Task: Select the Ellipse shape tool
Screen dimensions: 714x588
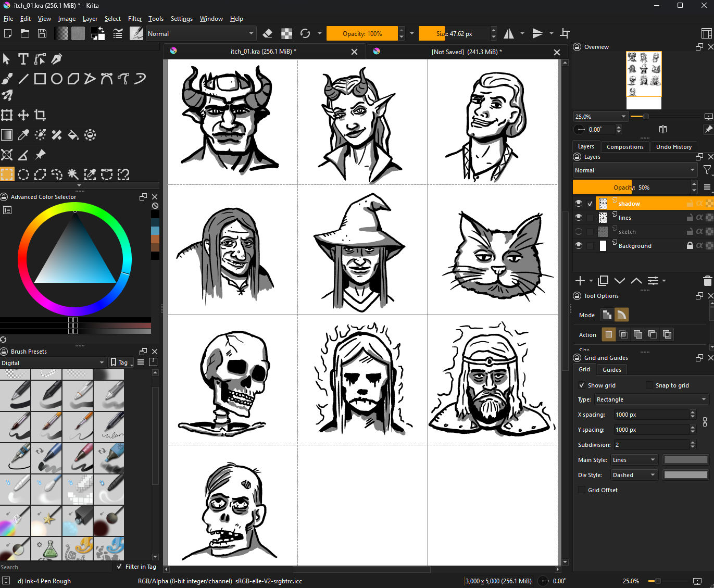Action: 57,79
